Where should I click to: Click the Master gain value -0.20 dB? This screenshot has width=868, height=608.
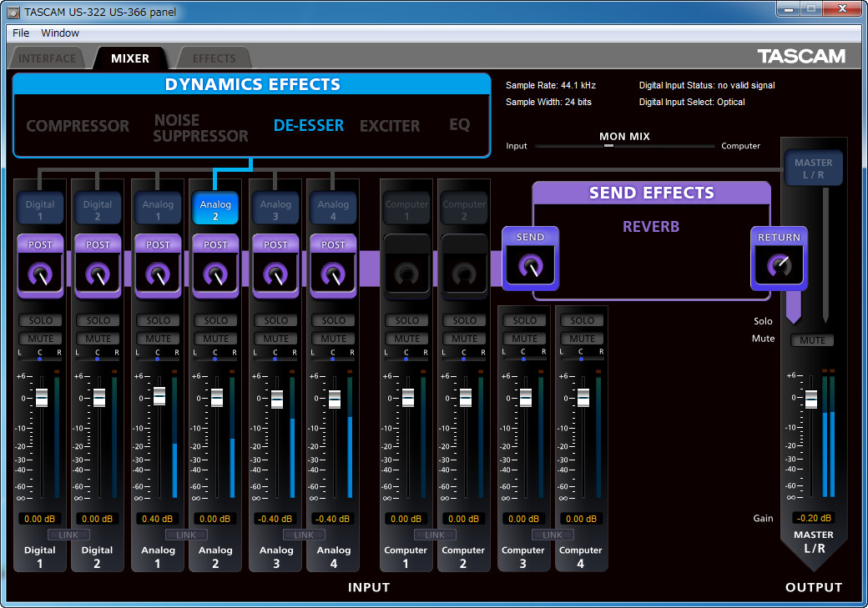click(814, 519)
